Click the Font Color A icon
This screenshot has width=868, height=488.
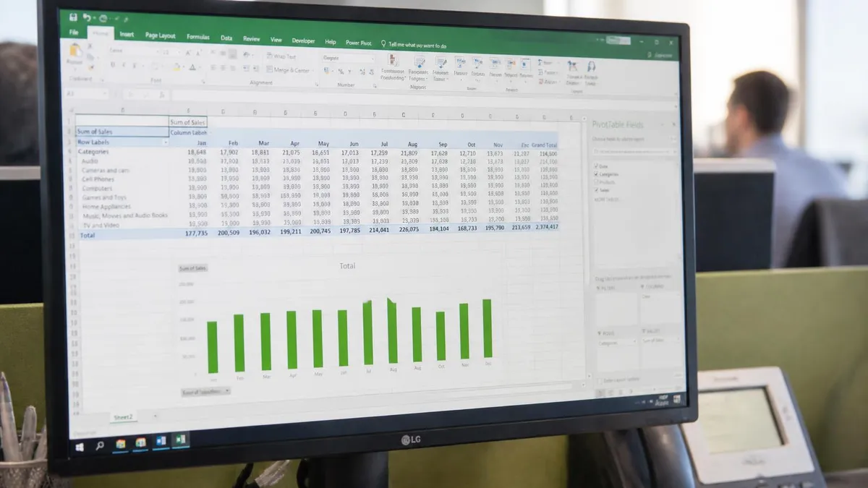tap(192, 68)
